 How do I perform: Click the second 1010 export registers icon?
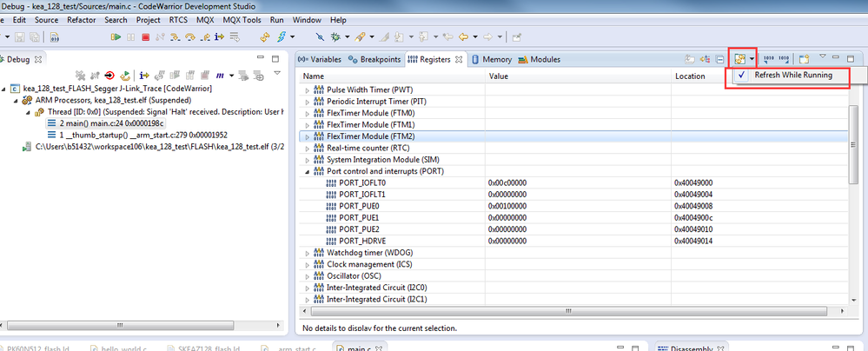(784, 59)
